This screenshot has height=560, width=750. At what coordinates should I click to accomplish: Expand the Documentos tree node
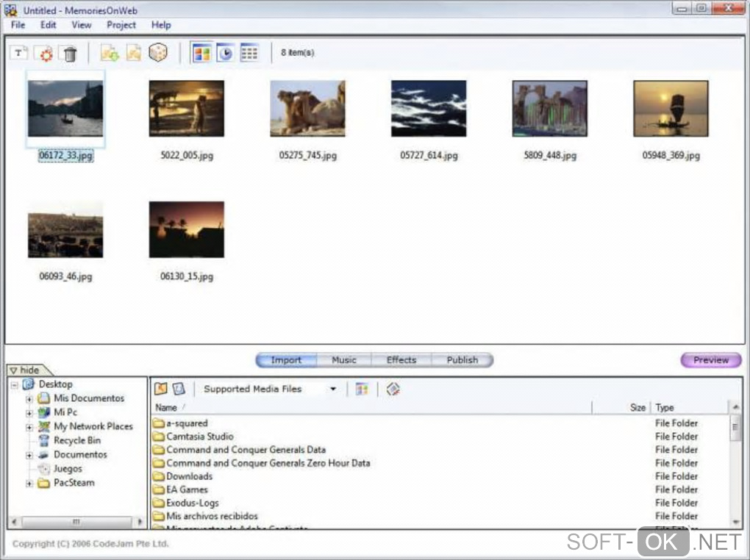click(29, 455)
